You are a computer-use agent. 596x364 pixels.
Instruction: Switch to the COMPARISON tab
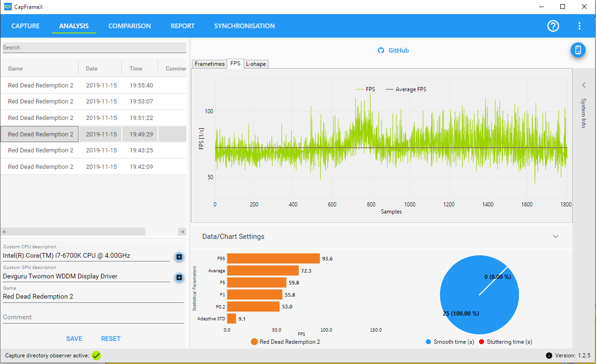[130, 26]
